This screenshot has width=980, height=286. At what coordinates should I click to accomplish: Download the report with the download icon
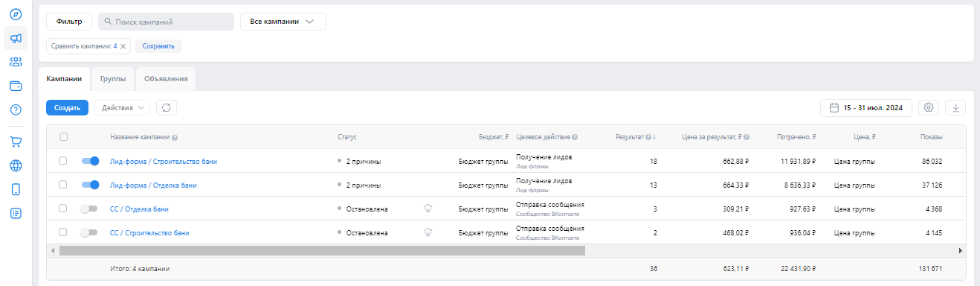click(955, 108)
